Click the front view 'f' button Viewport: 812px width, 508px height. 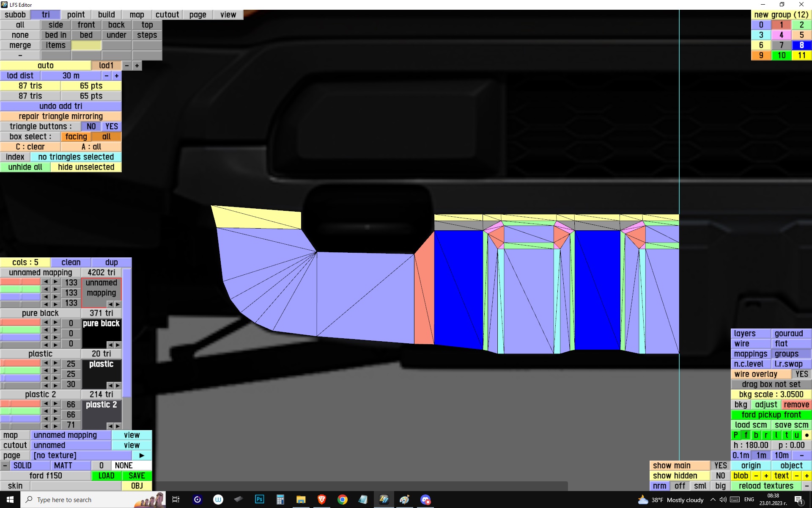[x=746, y=435]
